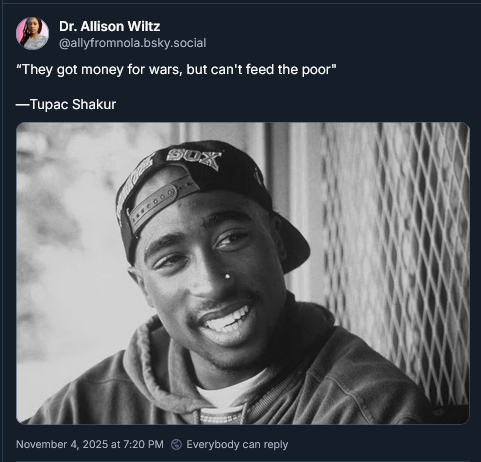Select the "Everybody can reply" label
The height and width of the screenshot is (462, 481).
(x=237, y=444)
